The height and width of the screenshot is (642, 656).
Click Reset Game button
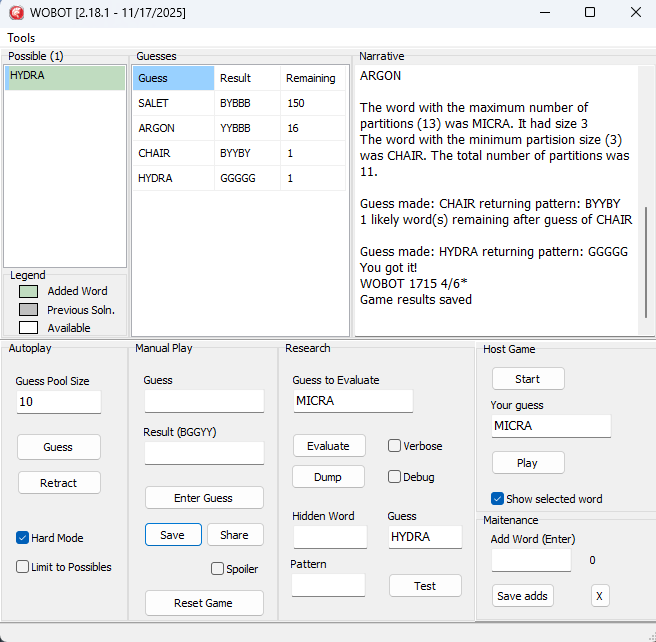click(204, 603)
